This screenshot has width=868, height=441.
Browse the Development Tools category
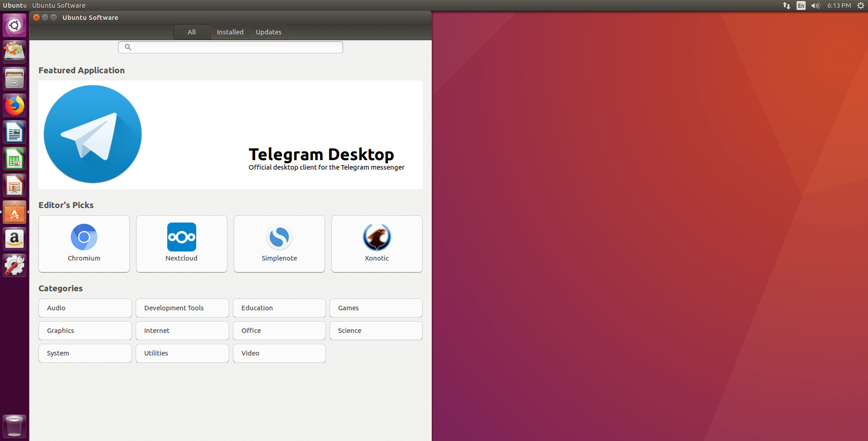(182, 308)
